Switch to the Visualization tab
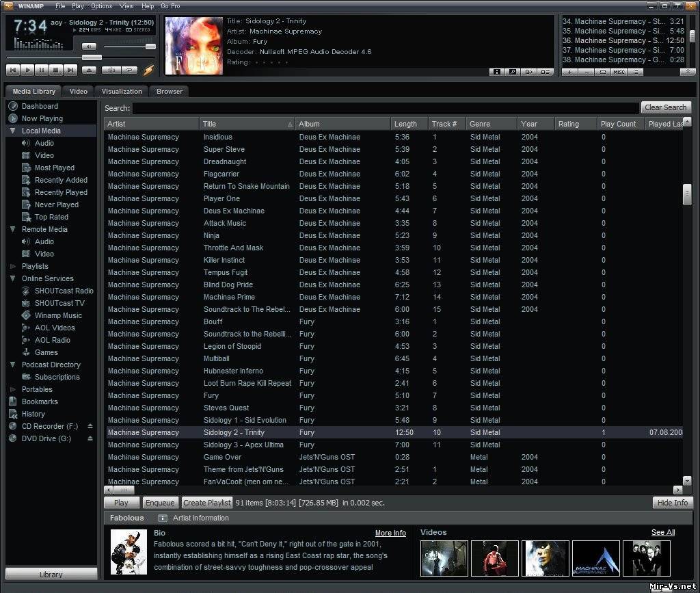Image resolution: width=700 pixels, height=593 pixels. [x=122, y=91]
